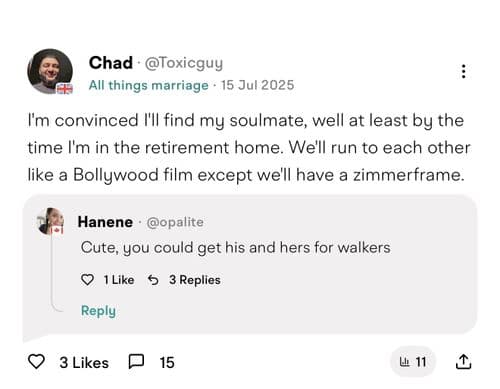Expand the 3 Replies thread
The width and height of the screenshot is (500, 389).
[x=195, y=280]
